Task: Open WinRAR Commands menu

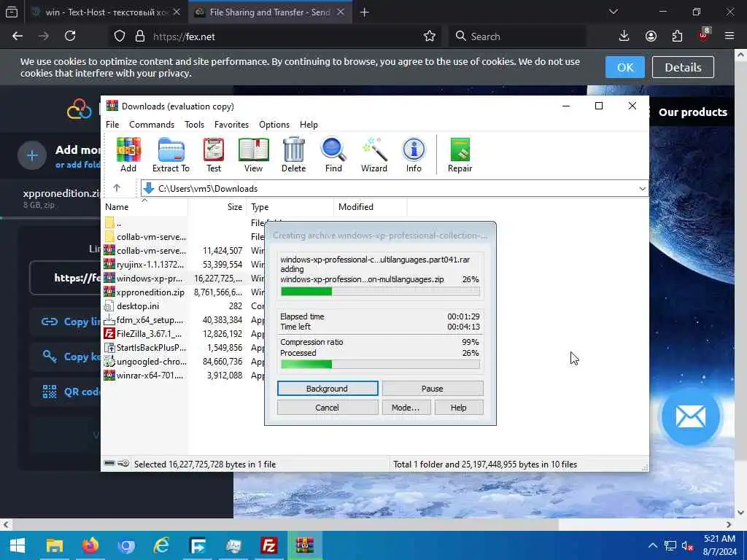Action: tap(152, 124)
